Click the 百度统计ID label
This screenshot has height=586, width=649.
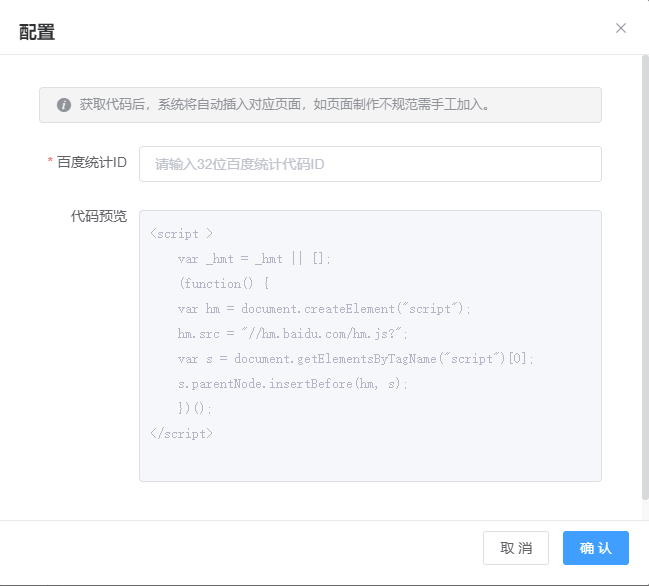click(91, 162)
